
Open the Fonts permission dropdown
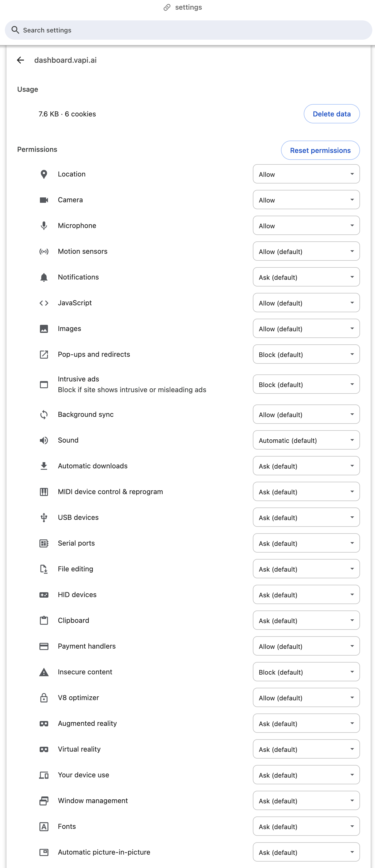pos(306,826)
